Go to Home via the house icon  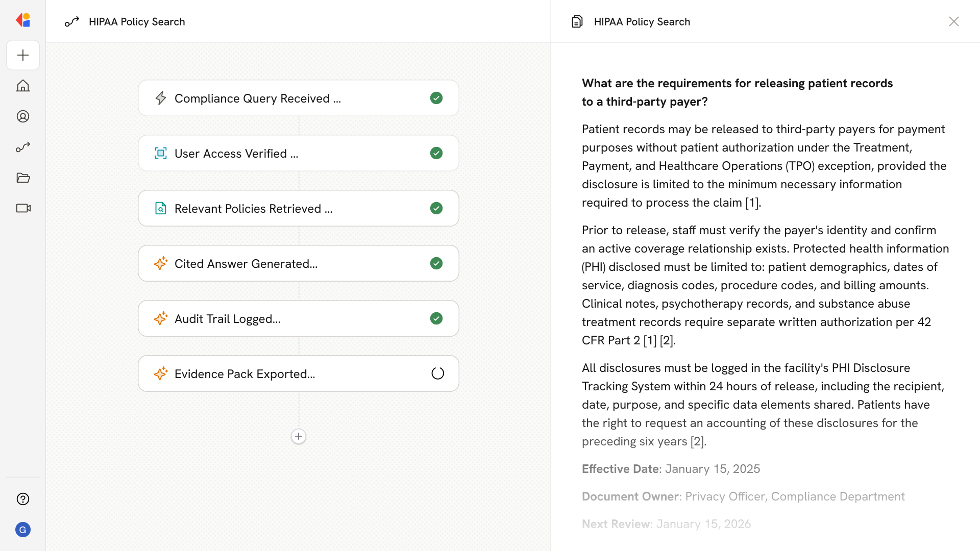coord(23,86)
